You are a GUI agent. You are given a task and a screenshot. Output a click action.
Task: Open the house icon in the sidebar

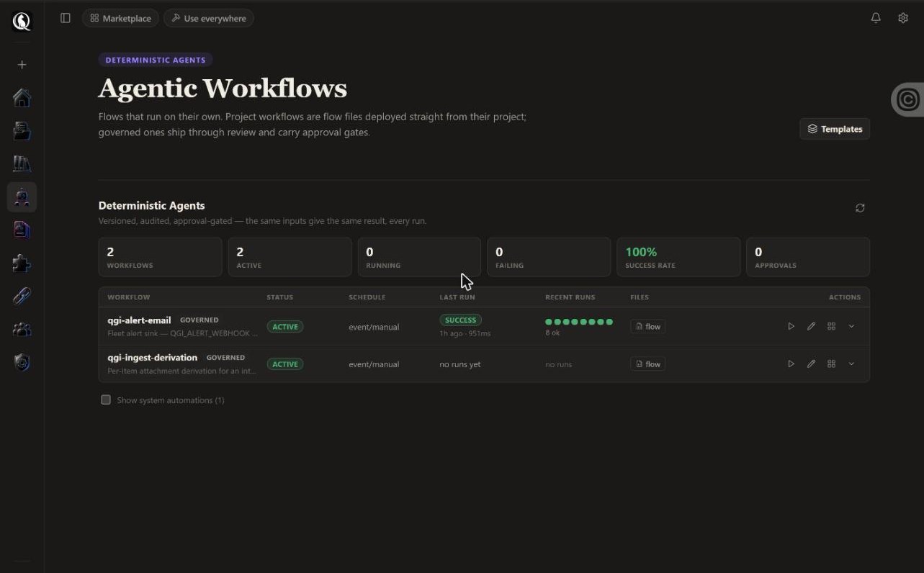(22, 97)
